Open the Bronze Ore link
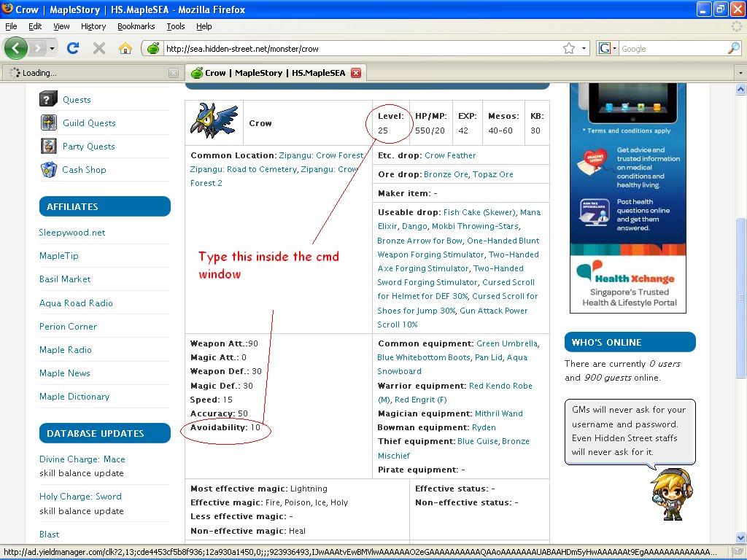 pyautogui.click(x=446, y=174)
